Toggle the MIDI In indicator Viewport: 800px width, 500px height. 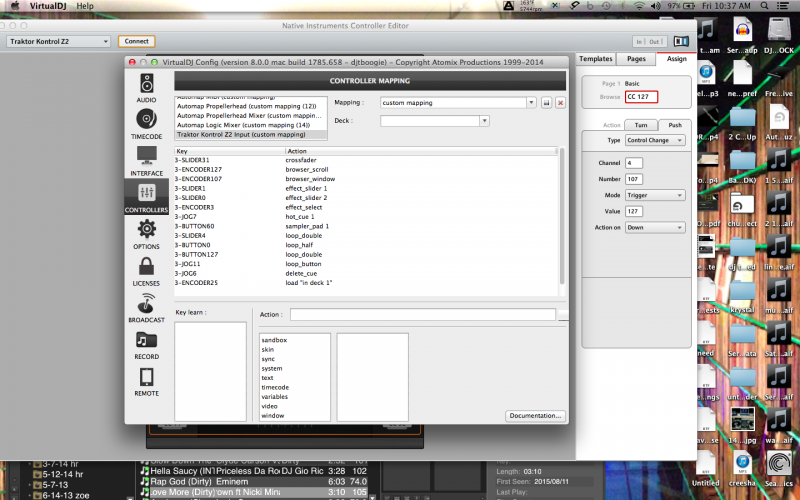(639, 41)
